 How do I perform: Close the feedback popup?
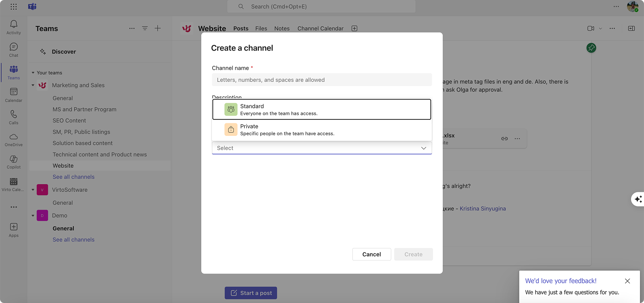pyautogui.click(x=627, y=281)
